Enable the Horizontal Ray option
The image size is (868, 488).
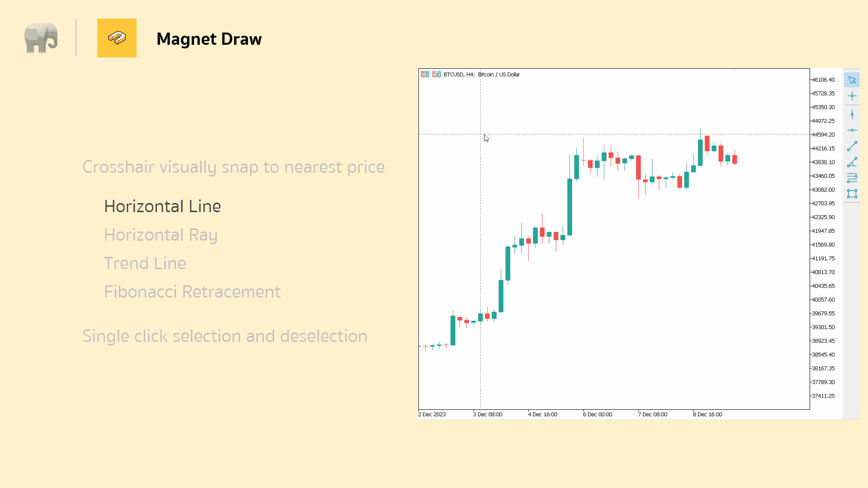(161, 235)
